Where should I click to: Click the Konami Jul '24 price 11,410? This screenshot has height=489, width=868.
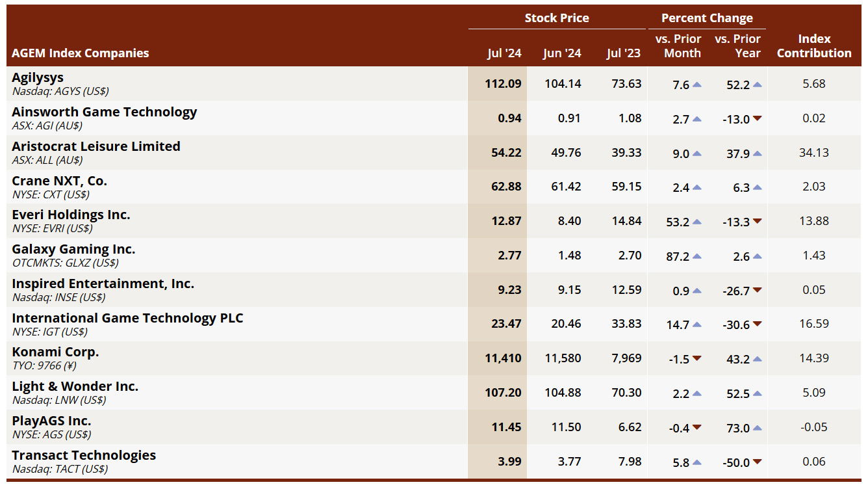503,358
